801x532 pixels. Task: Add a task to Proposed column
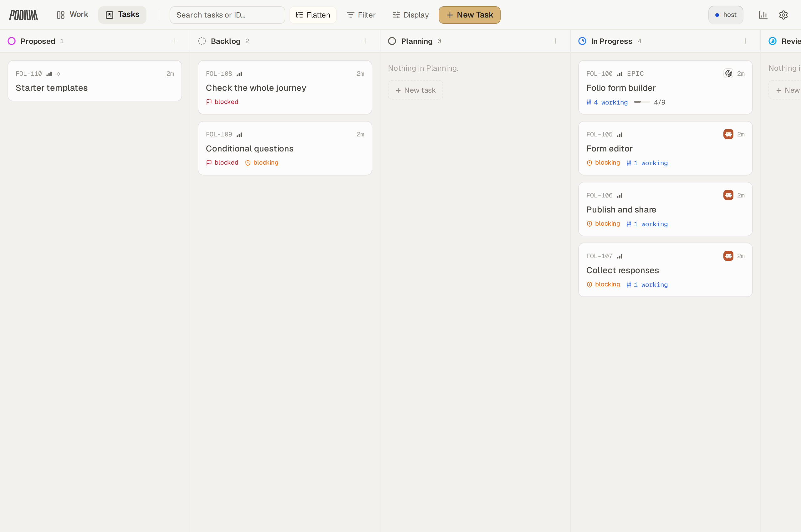175,41
